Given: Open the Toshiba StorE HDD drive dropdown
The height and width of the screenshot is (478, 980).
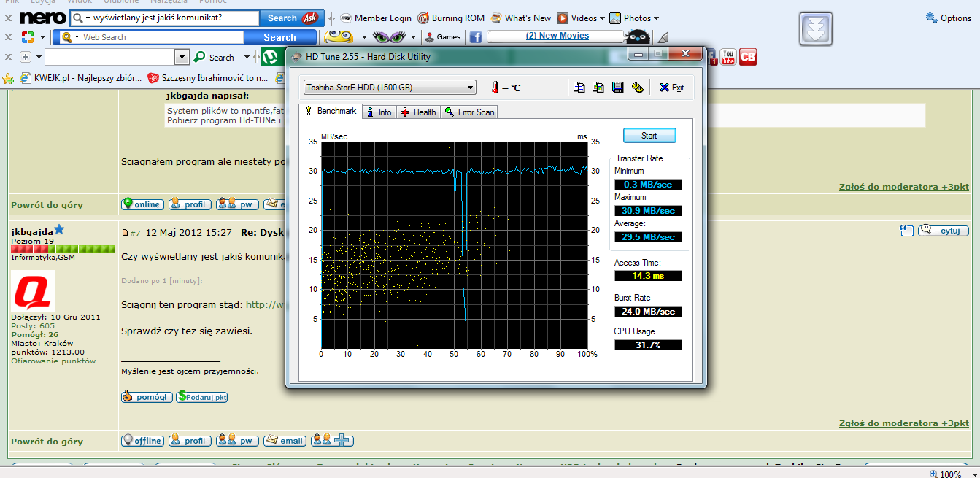Looking at the screenshot, I should 390,88.
